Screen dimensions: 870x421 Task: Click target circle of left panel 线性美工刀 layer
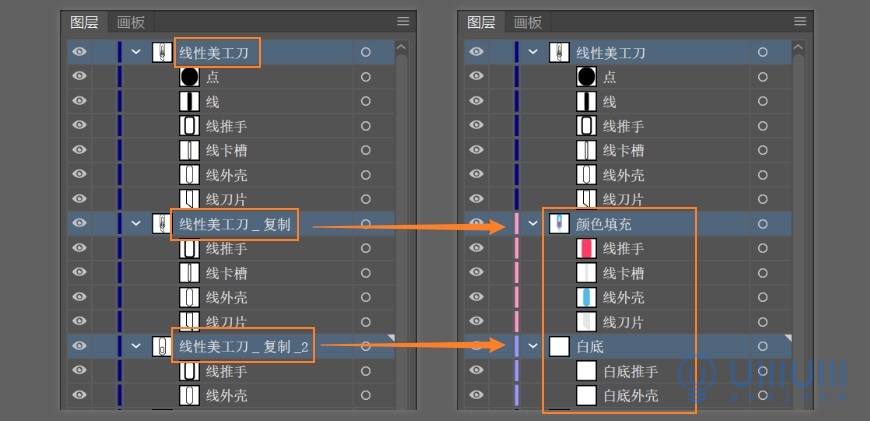[365, 52]
